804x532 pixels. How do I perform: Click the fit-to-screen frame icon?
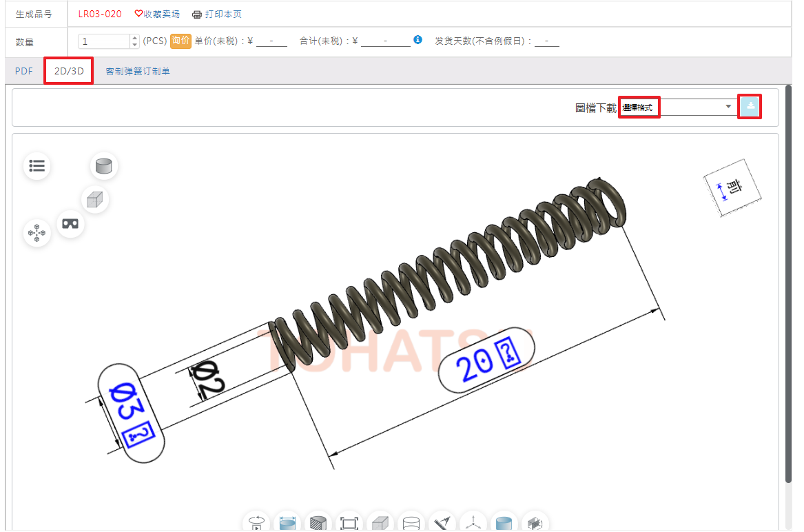tap(349, 523)
